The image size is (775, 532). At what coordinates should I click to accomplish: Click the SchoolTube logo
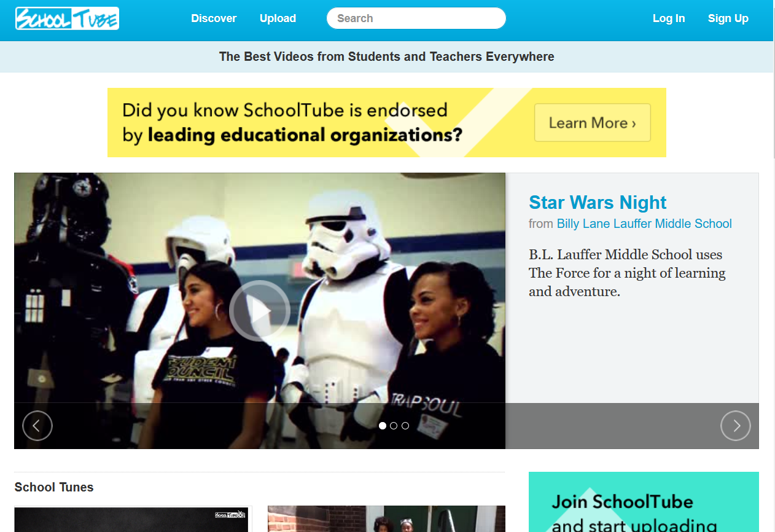(67, 18)
